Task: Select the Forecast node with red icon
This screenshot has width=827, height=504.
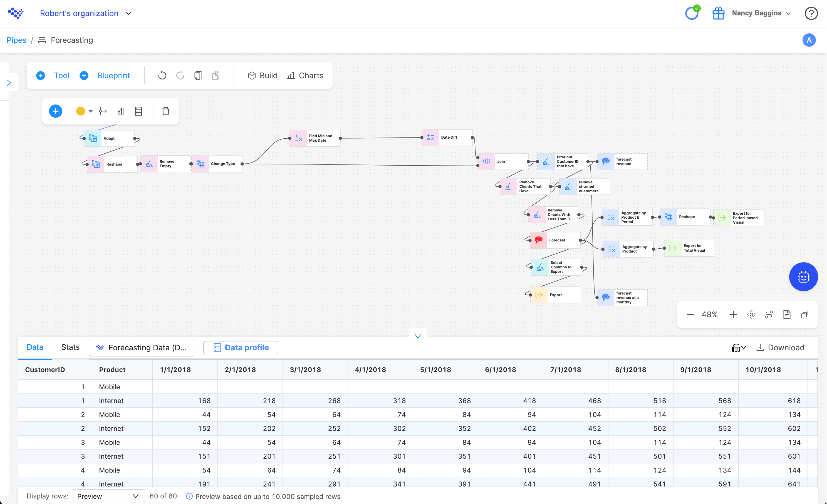Action: click(555, 240)
